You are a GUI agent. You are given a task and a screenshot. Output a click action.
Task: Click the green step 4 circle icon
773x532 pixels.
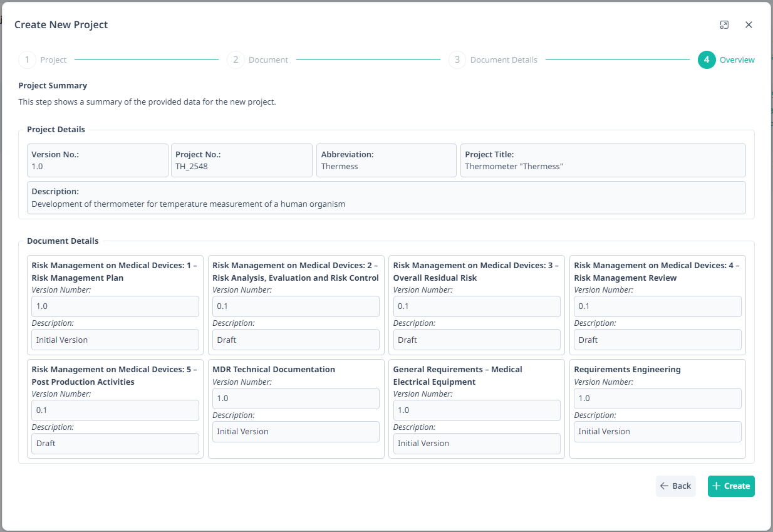[706, 60]
